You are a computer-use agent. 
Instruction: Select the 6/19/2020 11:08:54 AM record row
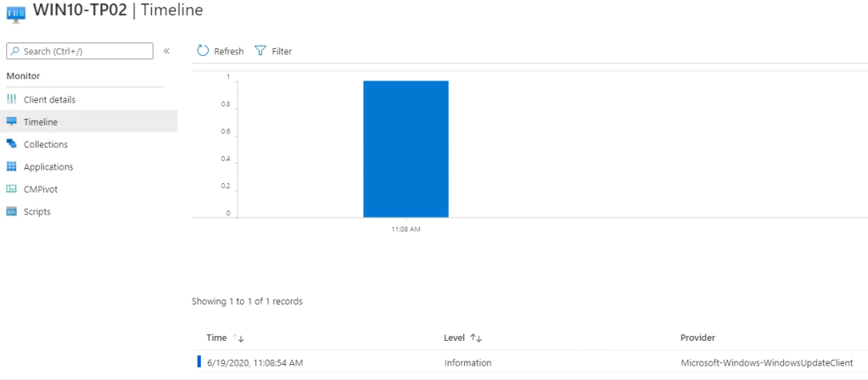[255, 362]
